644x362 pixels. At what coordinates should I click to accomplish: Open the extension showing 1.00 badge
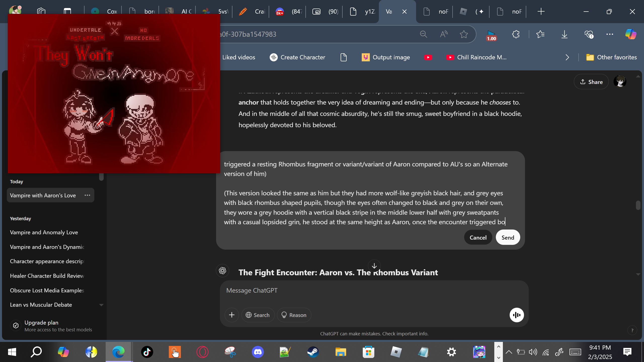(x=491, y=35)
